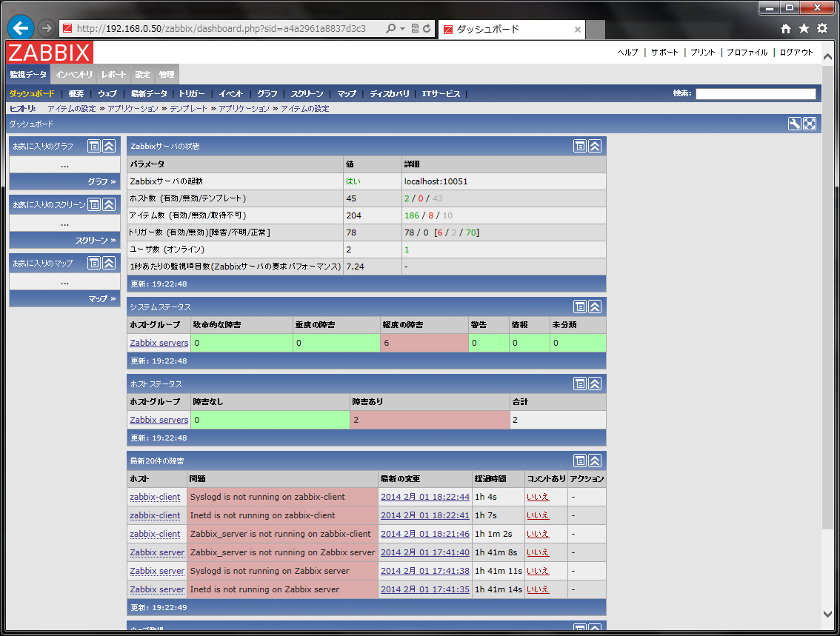Collapse the システムステータス widget
Image resolution: width=840 pixels, height=636 pixels.
[x=595, y=307]
